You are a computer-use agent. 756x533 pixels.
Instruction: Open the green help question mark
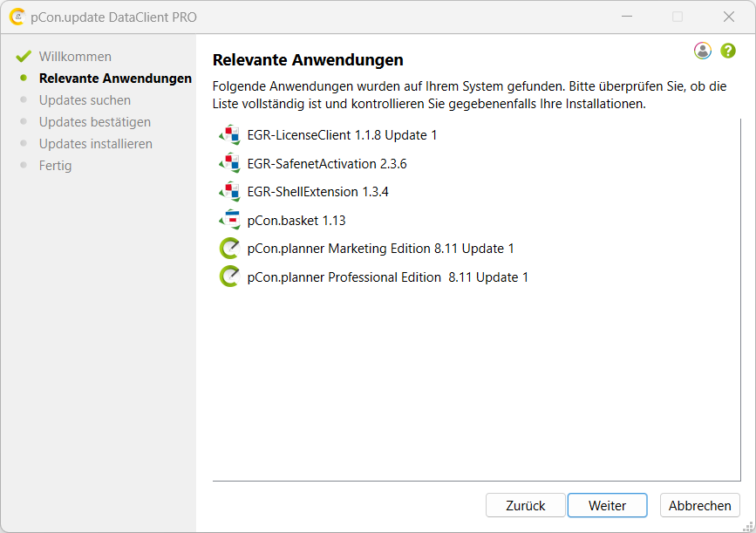click(x=728, y=51)
